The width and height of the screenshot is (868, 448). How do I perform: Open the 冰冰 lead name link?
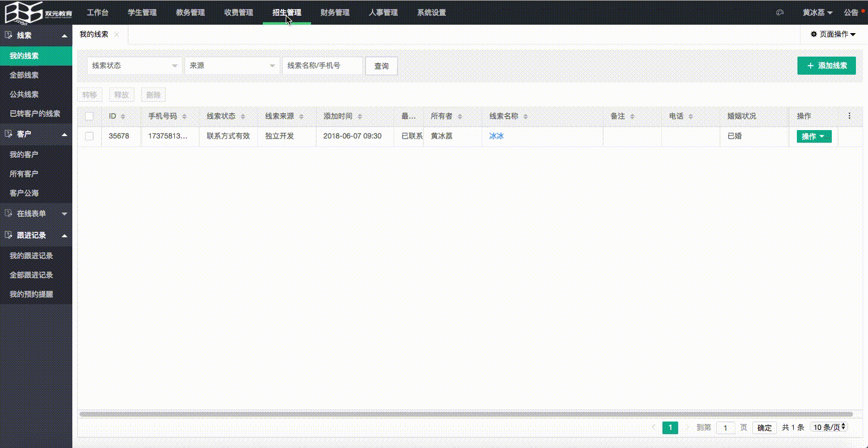[x=496, y=136]
